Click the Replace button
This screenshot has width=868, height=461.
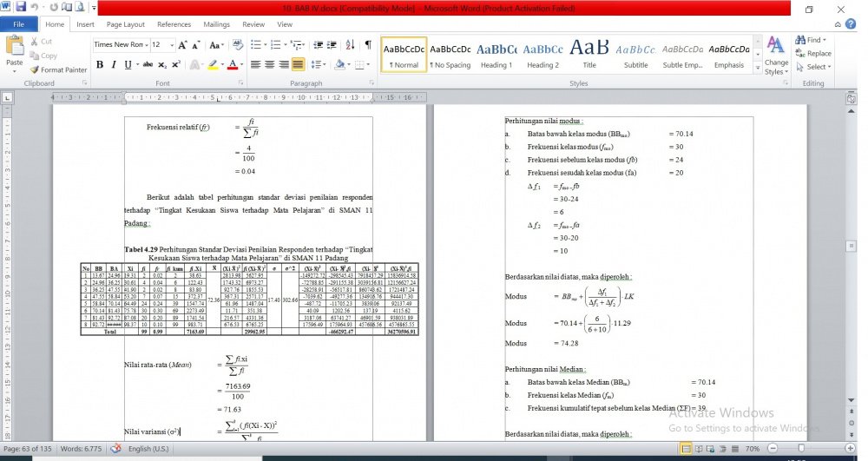[813, 53]
